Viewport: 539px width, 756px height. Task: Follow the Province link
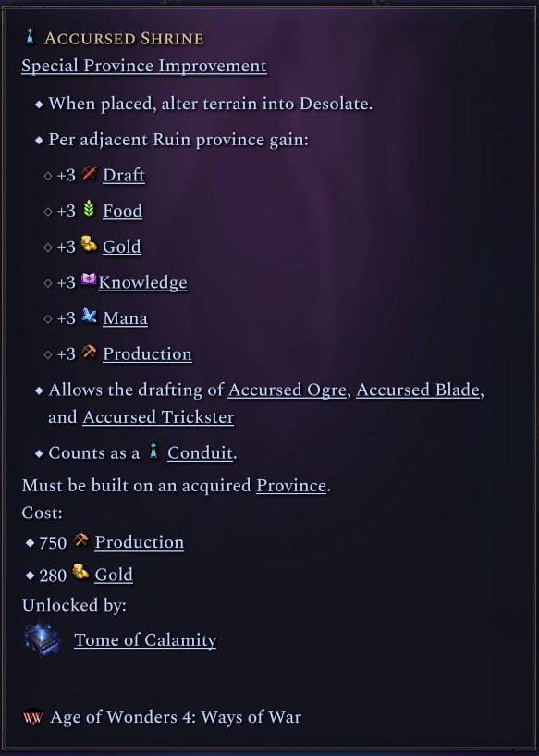tap(291, 486)
